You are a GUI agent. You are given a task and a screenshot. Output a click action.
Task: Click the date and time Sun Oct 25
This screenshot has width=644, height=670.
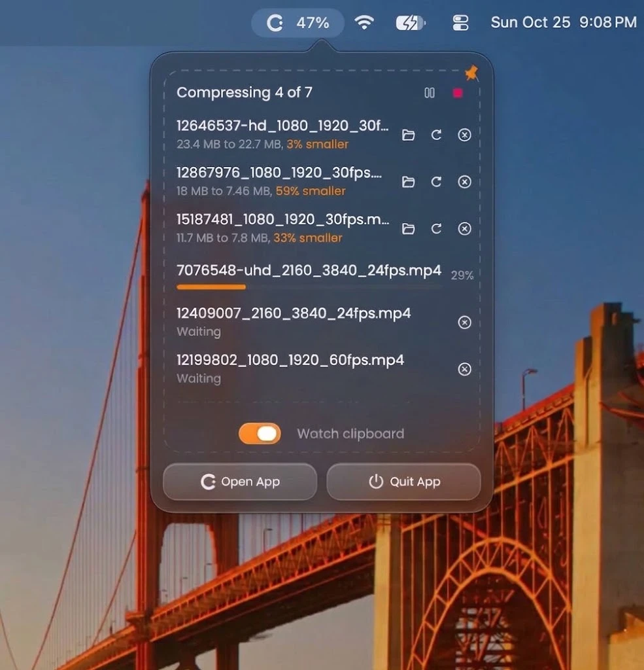tap(564, 22)
